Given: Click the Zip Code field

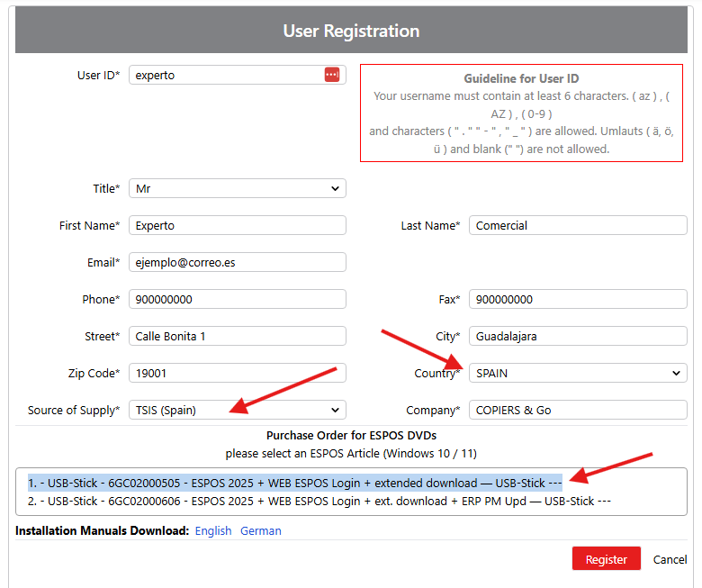Looking at the screenshot, I should 238,373.
